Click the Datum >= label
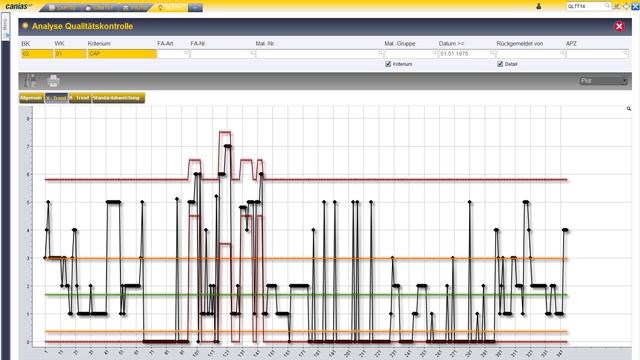Viewport: 640px width, 360px height. pyautogui.click(x=451, y=44)
